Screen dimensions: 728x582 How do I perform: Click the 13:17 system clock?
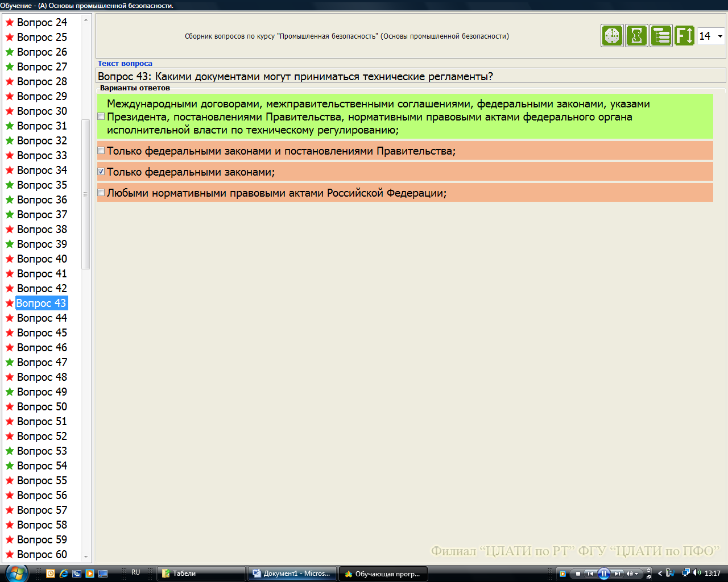[713, 573]
